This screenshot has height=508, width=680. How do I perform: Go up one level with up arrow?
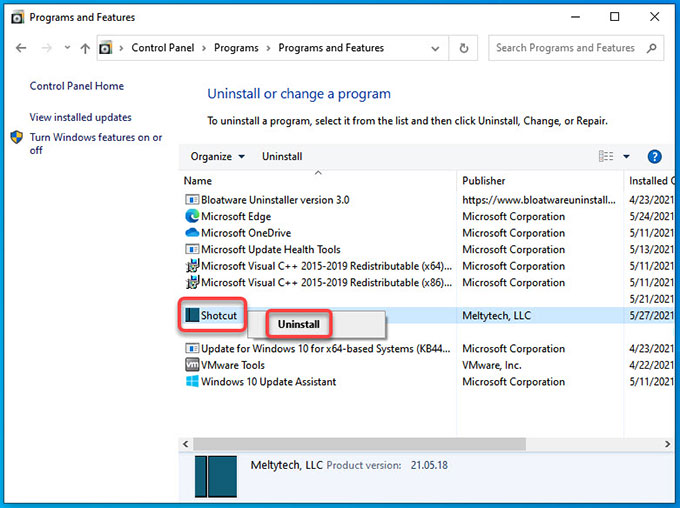point(85,48)
